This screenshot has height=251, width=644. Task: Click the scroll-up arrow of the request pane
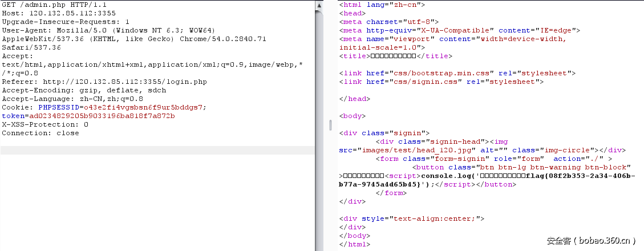318,5
